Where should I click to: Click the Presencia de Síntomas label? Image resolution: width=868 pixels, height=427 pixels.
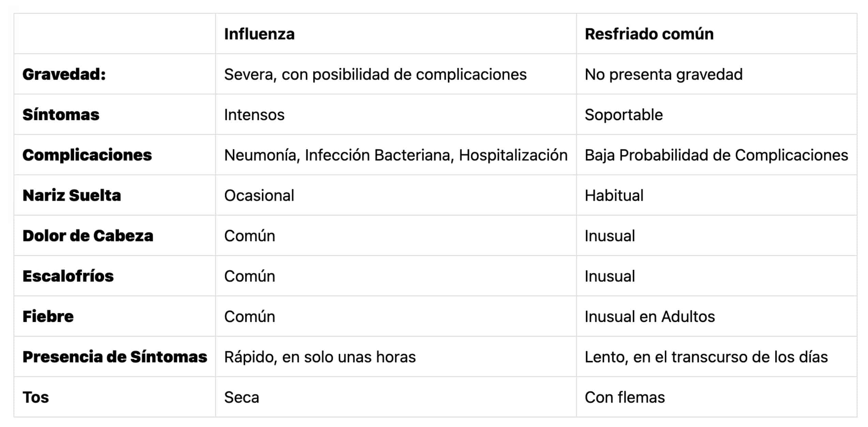(115, 357)
